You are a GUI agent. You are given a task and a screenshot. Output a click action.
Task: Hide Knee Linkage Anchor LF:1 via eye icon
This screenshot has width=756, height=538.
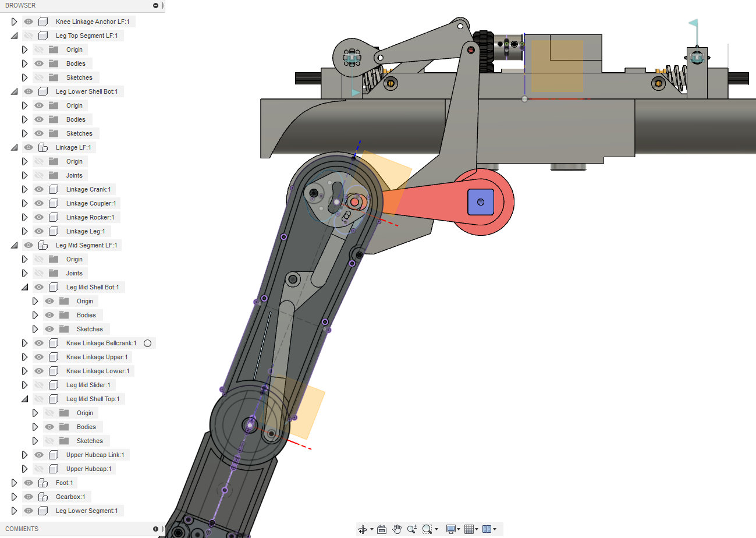(x=28, y=22)
